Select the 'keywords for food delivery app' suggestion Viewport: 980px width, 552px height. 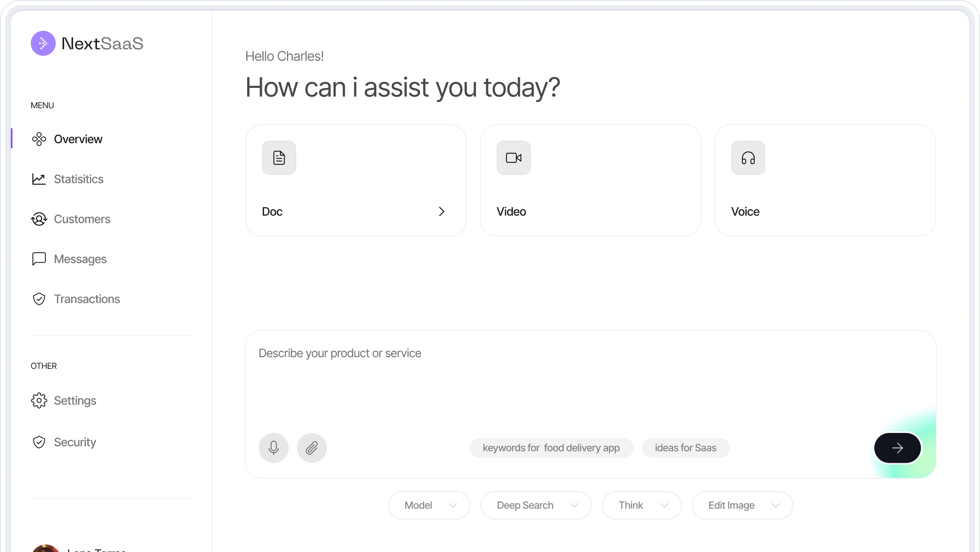click(551, 448)
